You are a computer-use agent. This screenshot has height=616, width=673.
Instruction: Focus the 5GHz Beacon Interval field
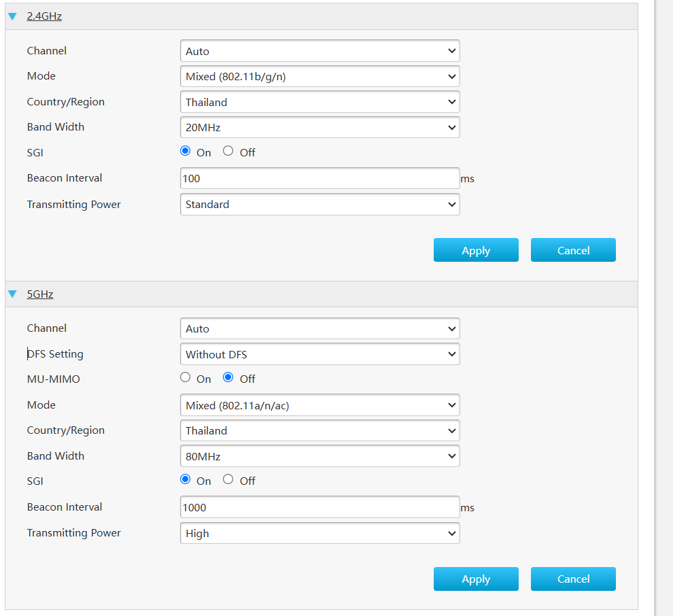(320, 507)
